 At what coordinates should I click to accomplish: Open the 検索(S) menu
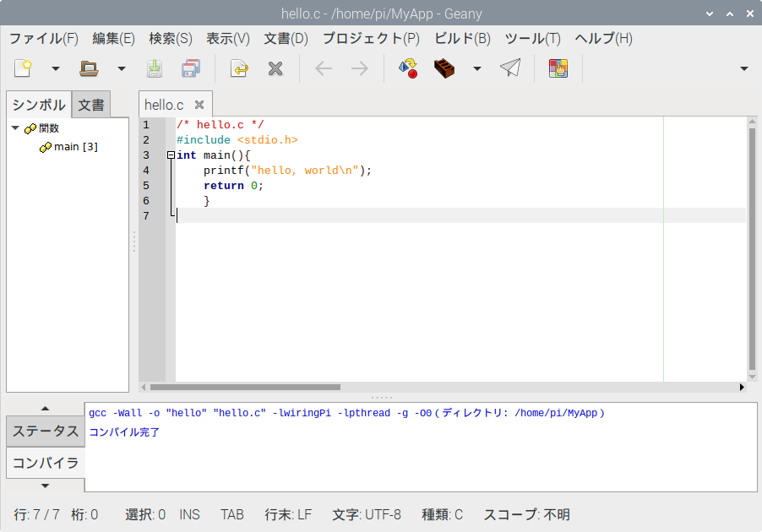pos(171,38)
